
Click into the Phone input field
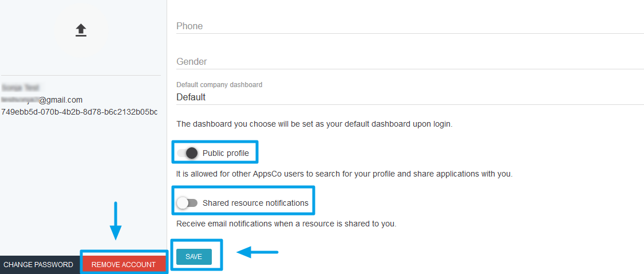[410, 26]
